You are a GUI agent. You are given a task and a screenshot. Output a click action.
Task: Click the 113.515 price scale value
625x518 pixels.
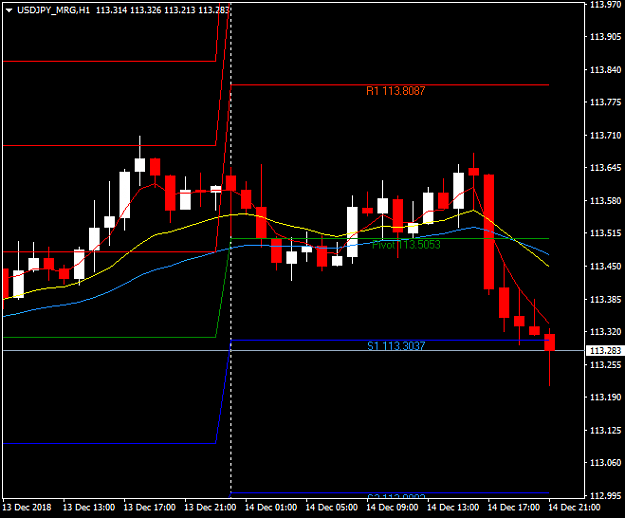pos(605,233)
